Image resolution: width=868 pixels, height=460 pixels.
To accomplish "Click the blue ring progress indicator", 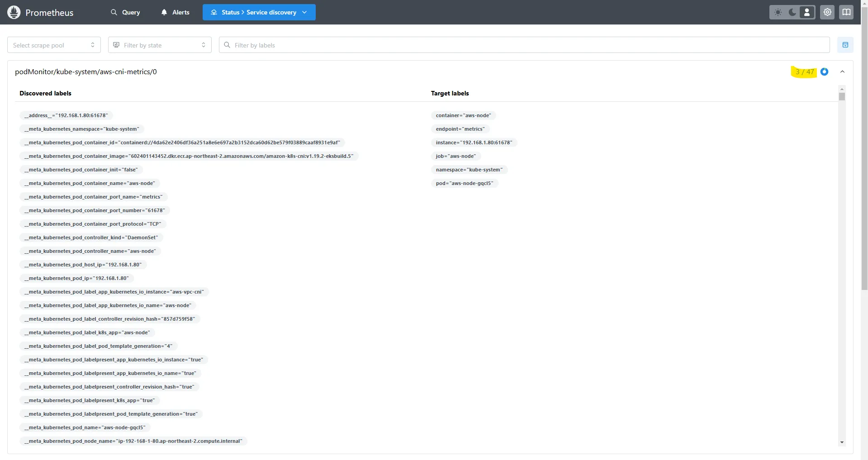I will click(824, 71).
